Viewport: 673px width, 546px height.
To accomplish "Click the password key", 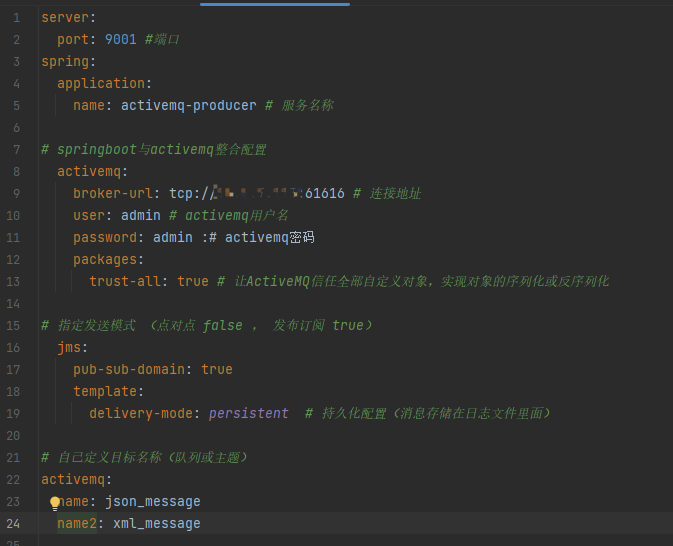I will 104,237.
